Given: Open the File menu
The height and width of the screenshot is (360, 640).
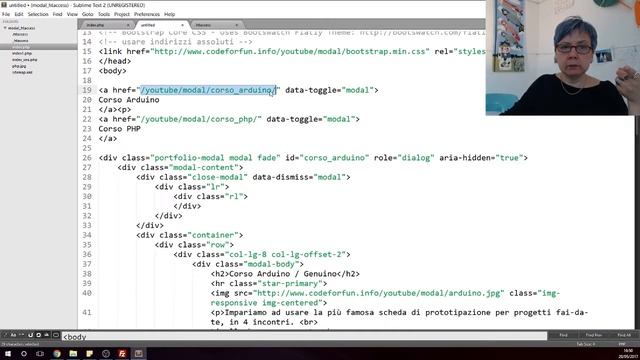Looking at the screenshot, I should tap(6, 14).
